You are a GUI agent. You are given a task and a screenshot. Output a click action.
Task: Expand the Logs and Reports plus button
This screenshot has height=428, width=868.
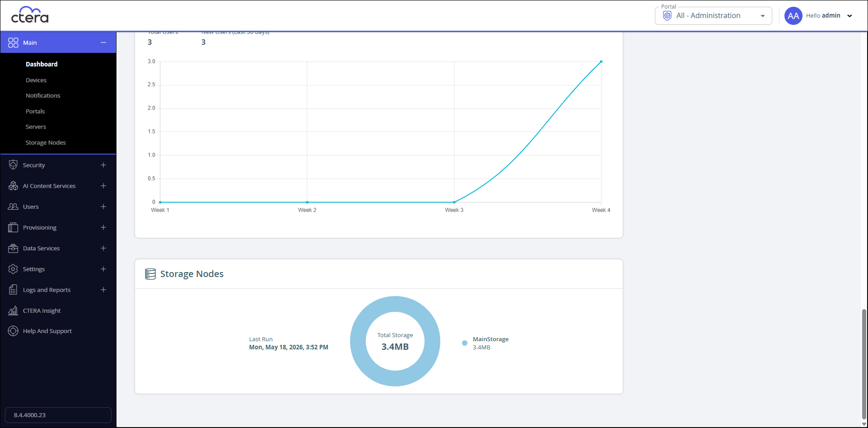(103, 290)
